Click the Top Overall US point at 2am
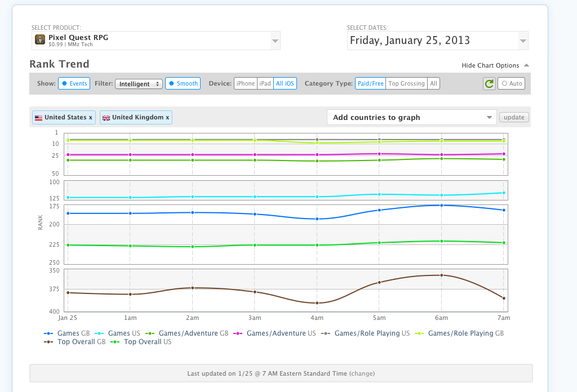Viewport: 577px width, 392px height. click(193, 246)
